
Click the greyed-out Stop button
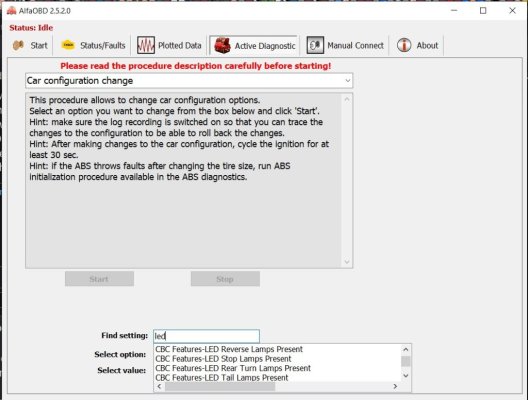tap(225, 279)
